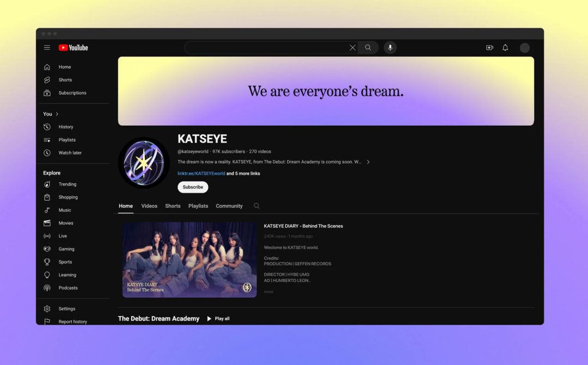Go to Watch later in sidebar

coord(70,153)
